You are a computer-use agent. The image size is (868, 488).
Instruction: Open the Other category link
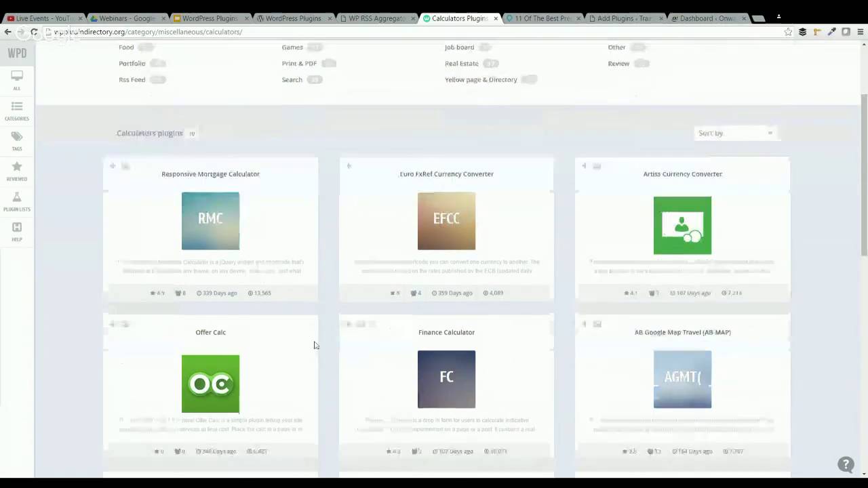click(x=616, y=47)
